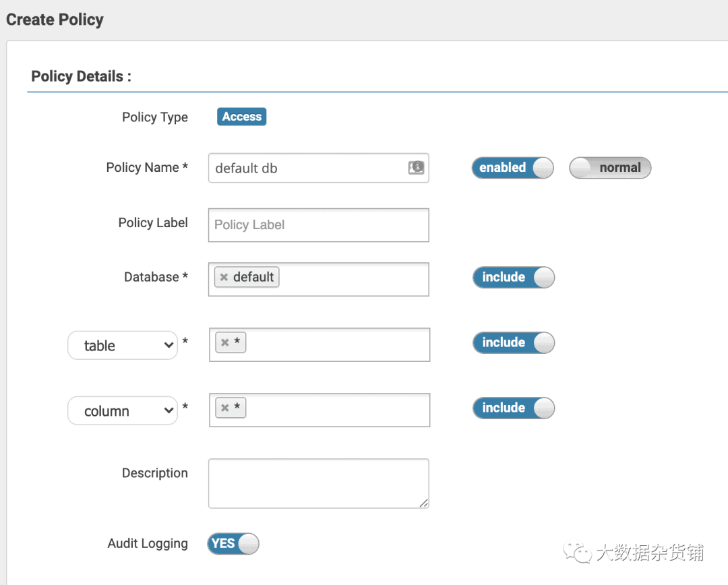This screenshot has width=728, height=585.
Task: Switch the table include toggle
Action: 514,342
